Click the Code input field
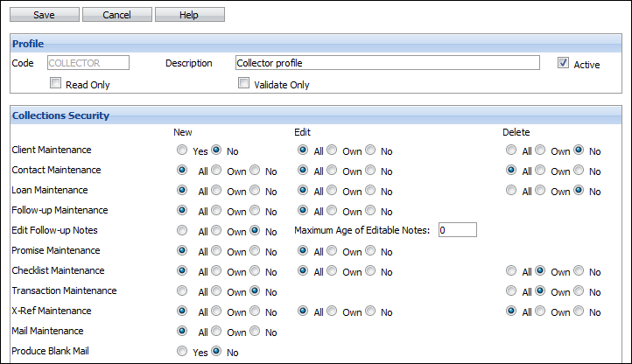632x364 pixels. (88, 63)
